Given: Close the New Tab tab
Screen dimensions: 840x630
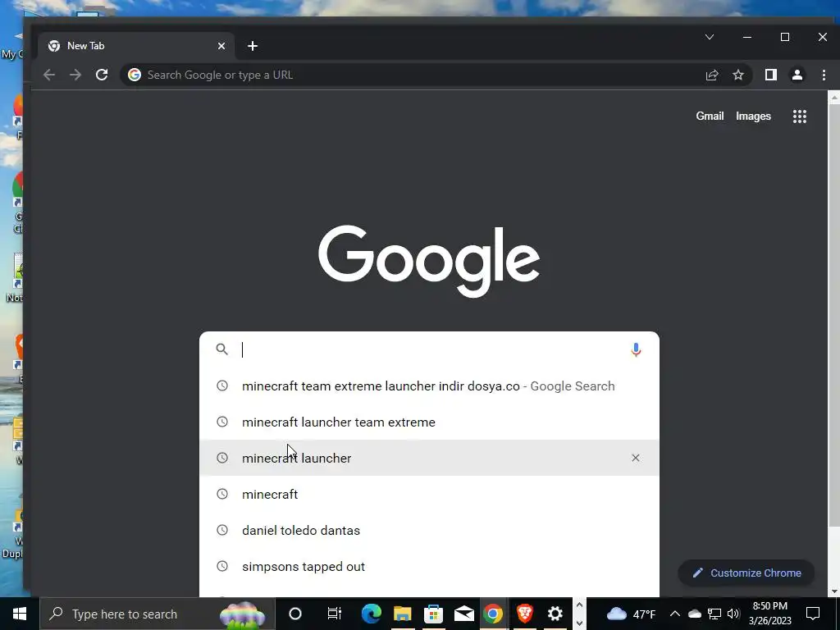Looking at the screenshot, I should click(221, 46).
